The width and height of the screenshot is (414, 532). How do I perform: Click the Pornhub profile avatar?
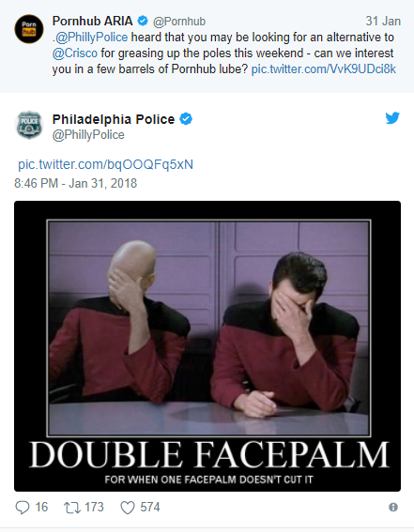pyautogui.click(x=29, y=29)
